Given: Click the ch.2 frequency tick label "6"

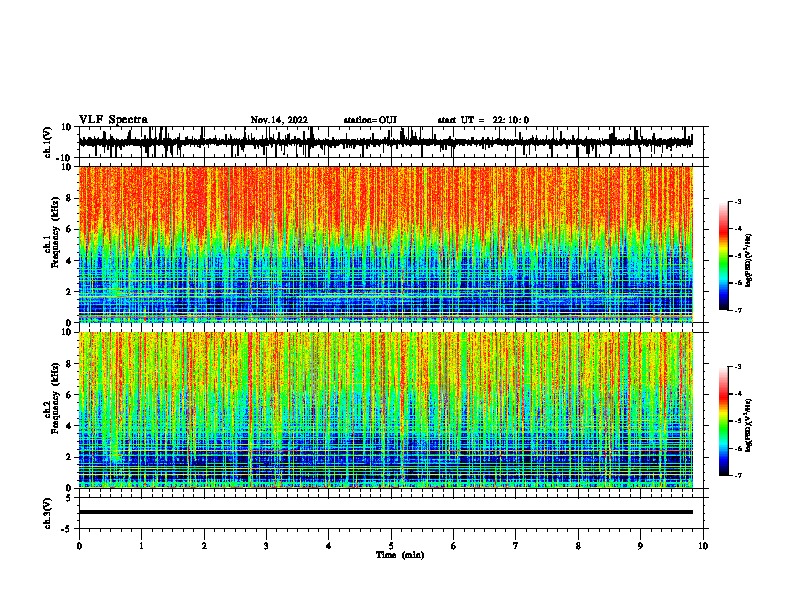Looking at the screenshot, I should pyautogui.click(x=69, y=395).
